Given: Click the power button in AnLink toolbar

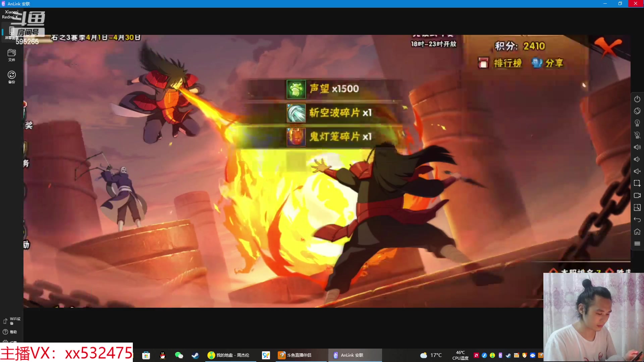Looking at the screenshot, I should (x=637, y=99).
